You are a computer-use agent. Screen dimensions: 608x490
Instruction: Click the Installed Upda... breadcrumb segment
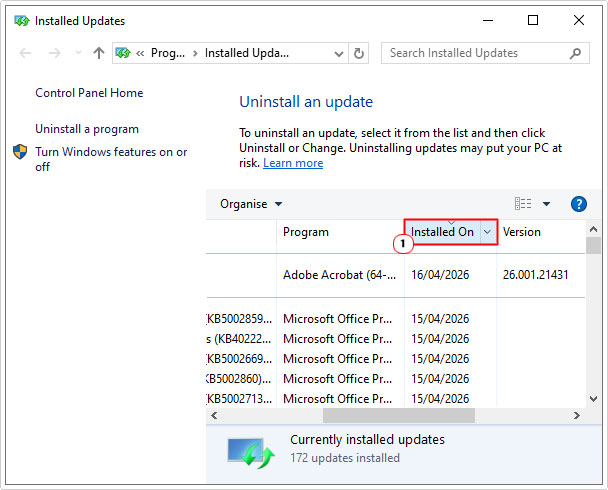click(x=247, y=53)
